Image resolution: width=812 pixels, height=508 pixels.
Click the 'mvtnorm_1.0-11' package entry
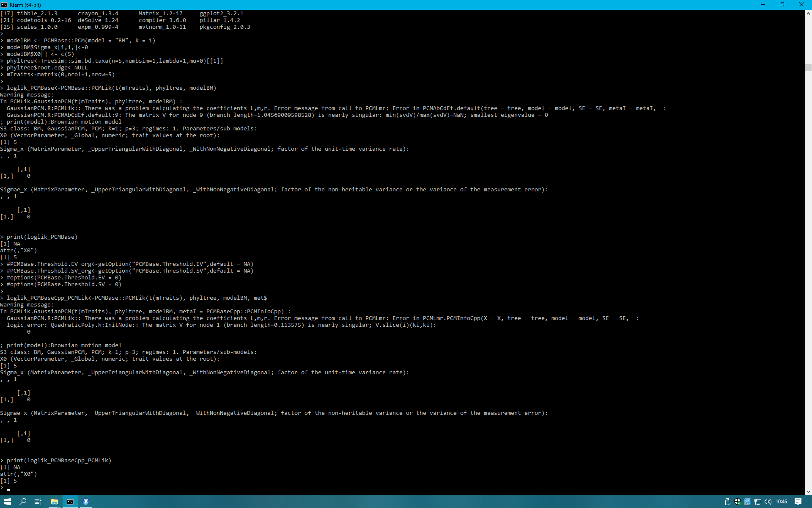pyautogui.click(x=162, y=27)
